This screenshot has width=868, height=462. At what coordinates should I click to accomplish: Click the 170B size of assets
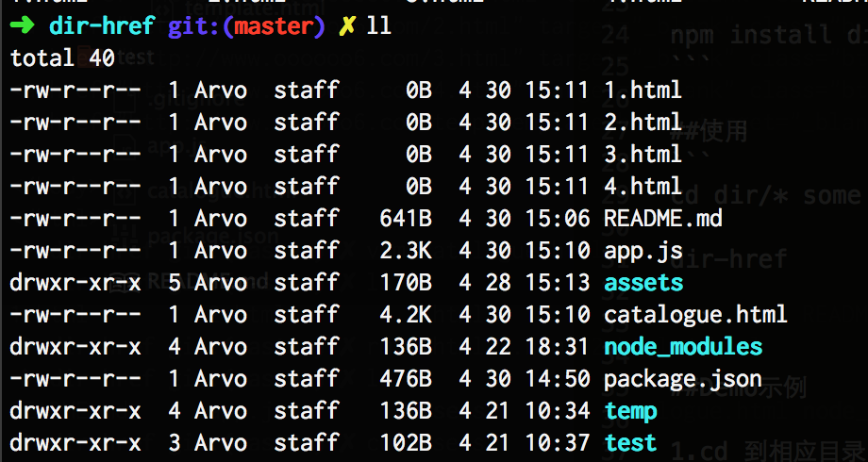pos(406,282)
